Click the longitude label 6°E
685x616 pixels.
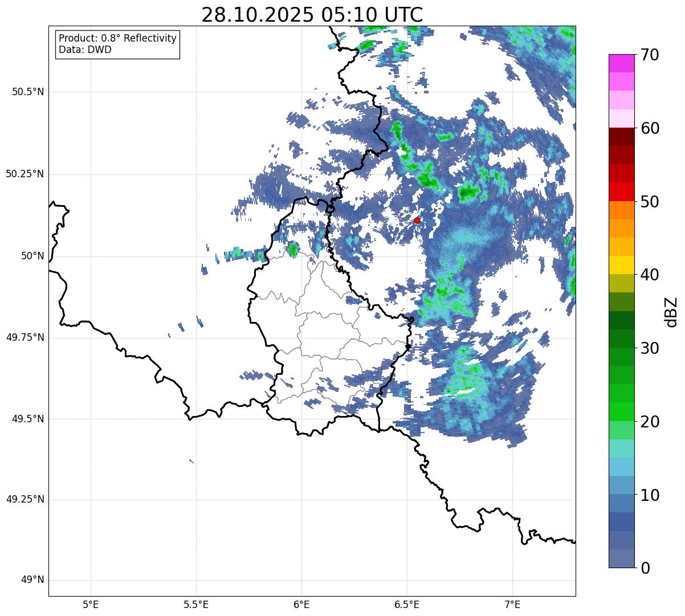[x=301, y=605]
